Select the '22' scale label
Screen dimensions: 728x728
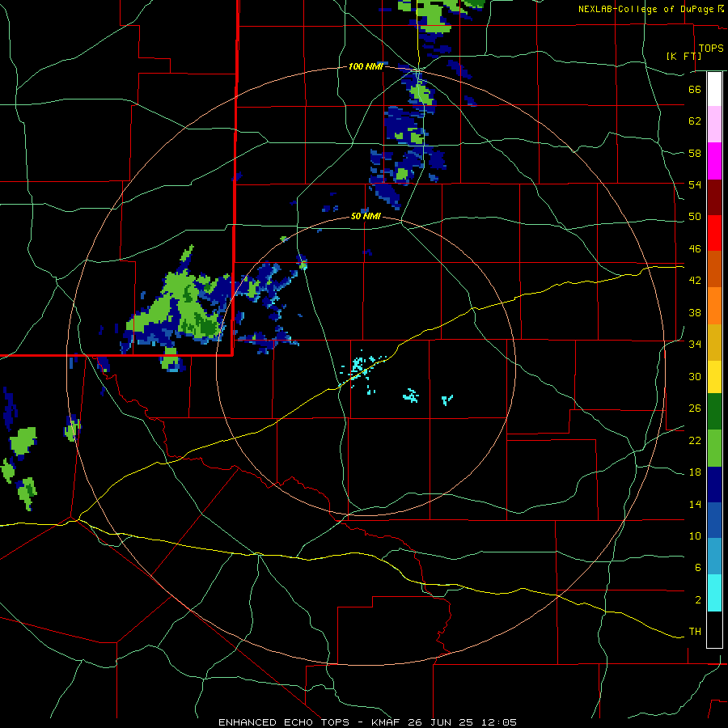click(695, 440)
